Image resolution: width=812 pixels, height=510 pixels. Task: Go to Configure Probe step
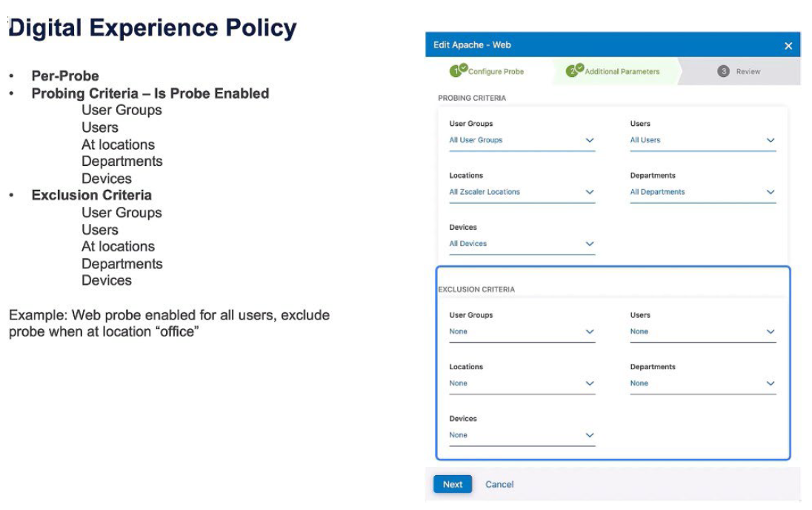click(495, 72)
